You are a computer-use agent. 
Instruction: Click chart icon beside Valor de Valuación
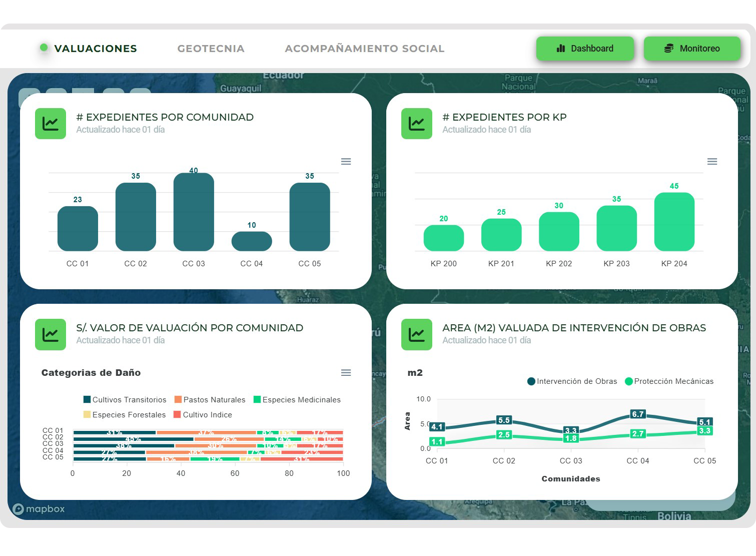(51, 334)
